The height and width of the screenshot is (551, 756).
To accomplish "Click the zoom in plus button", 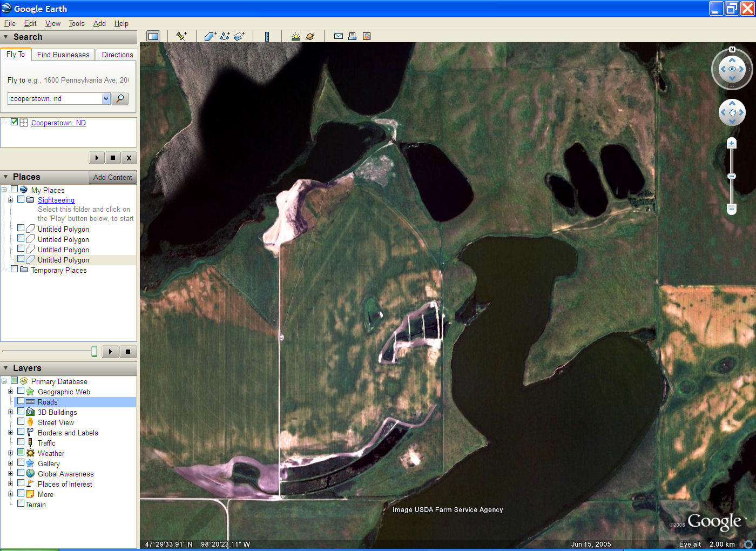I will click(x=732, y=143).
